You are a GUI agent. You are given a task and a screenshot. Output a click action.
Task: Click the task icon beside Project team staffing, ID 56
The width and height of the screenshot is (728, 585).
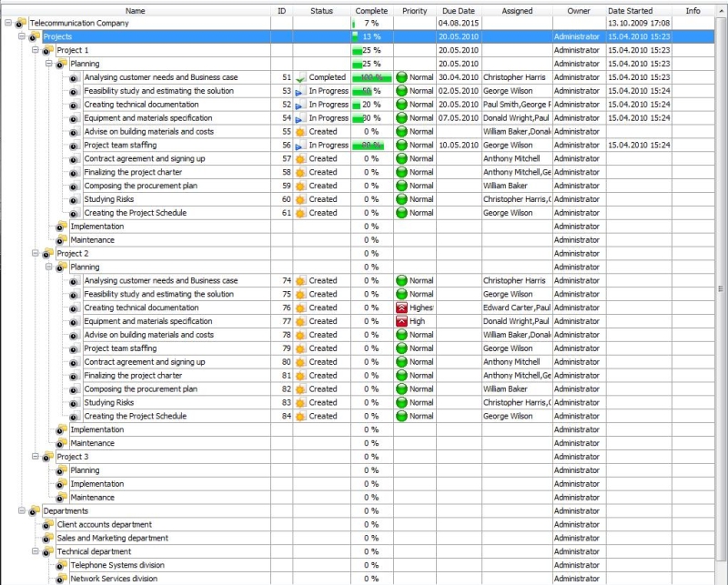coord(75,146)
